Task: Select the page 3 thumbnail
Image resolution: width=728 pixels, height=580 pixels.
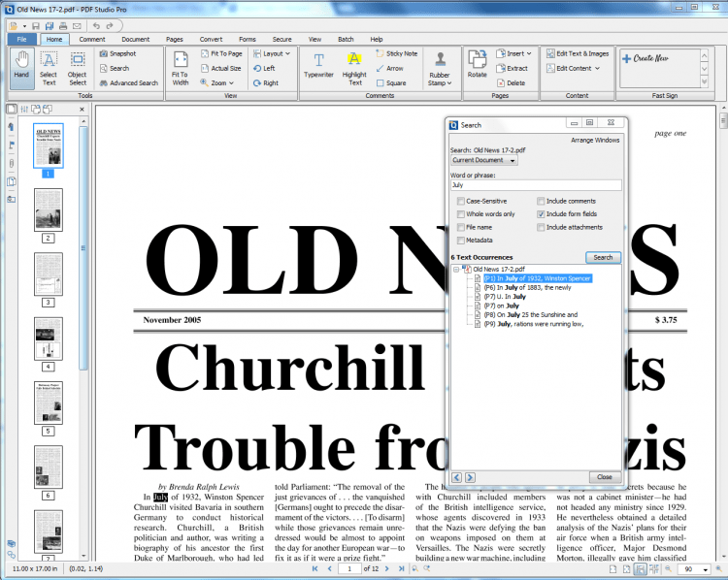Action: (48, 274)
